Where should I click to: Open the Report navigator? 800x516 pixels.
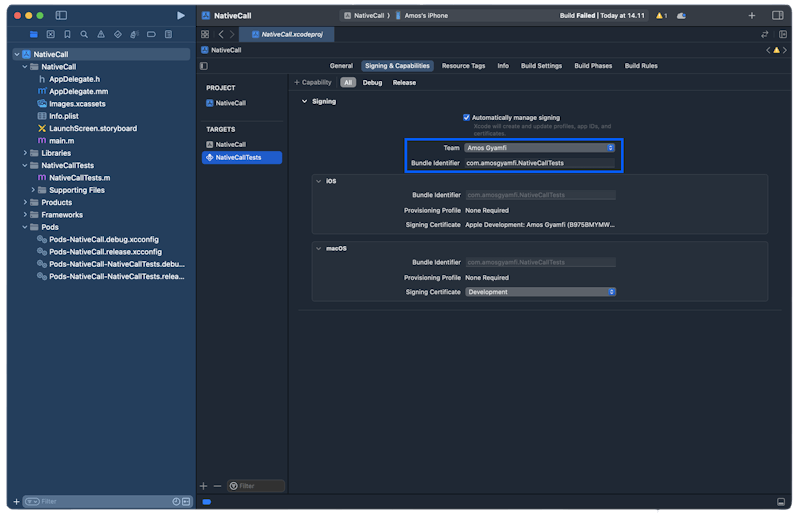click(168, 34)
